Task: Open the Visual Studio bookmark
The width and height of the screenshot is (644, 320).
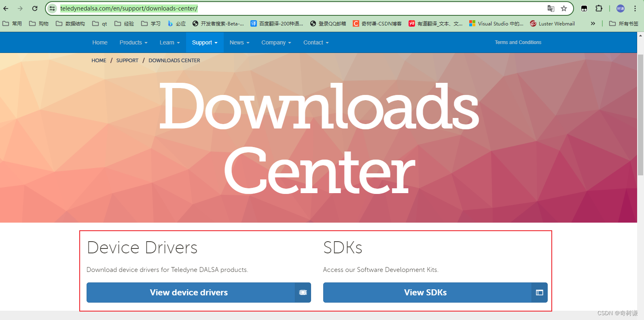Action: pyautogui.click(x=496, y=23)
